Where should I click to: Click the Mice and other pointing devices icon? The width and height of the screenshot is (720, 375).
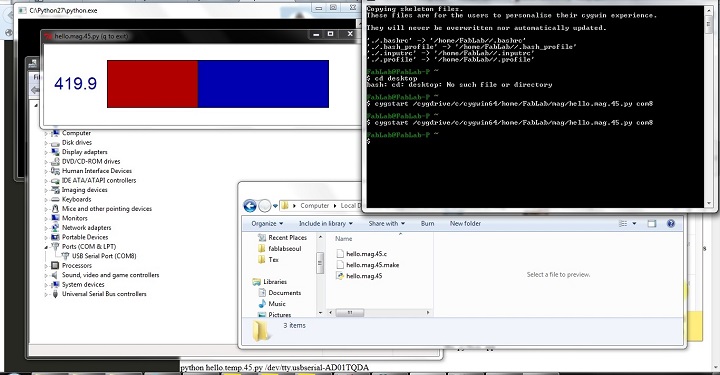[56, 209]
